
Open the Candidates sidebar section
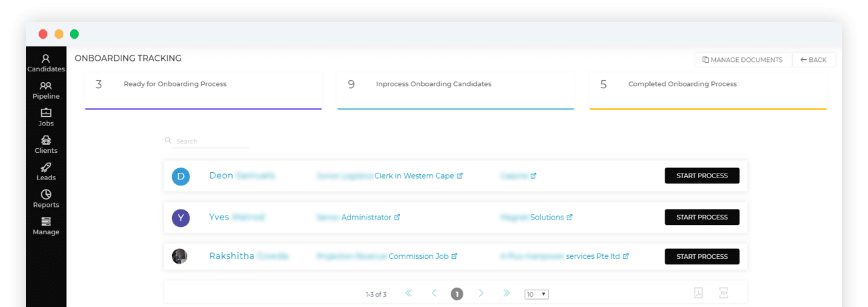[45, 63]
